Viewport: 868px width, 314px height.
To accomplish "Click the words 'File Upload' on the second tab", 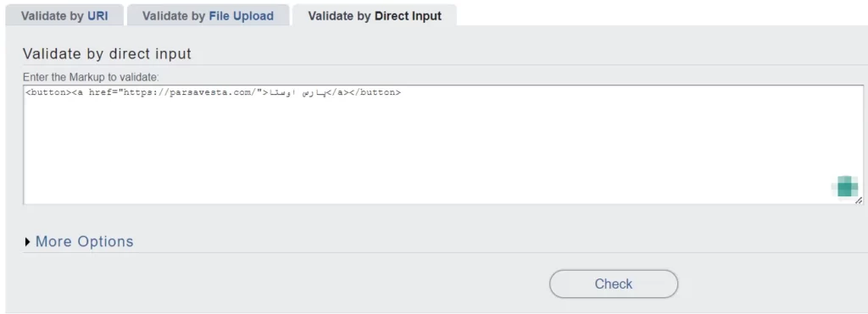I will coord(242,16).
